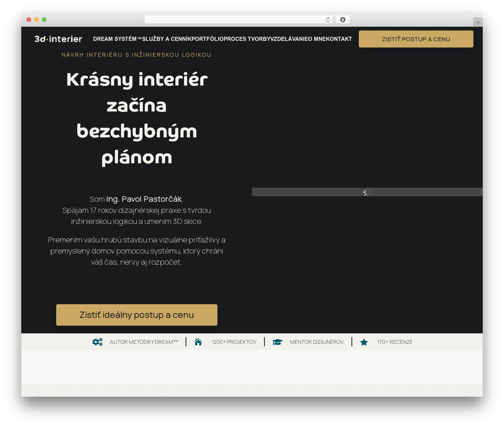
Task: Click the gears icon beside Autor metodiky DREAM
Action: pyautogui.click(x=97, y=342)
